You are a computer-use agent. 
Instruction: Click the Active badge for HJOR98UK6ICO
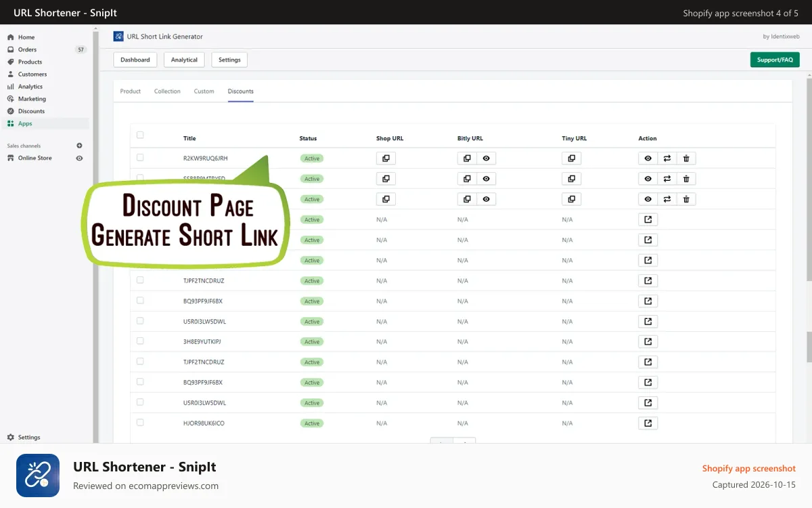[312, 423]
